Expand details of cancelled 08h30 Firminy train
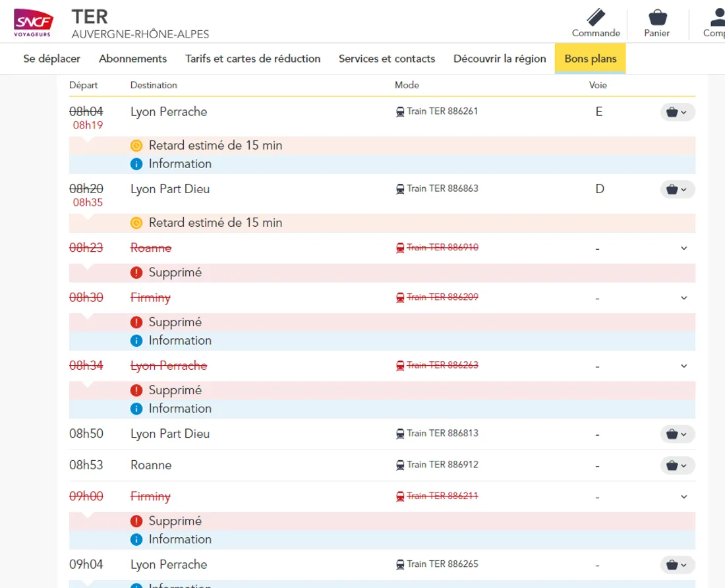This screenshot has height=588, width=725. tap(683, 298)
